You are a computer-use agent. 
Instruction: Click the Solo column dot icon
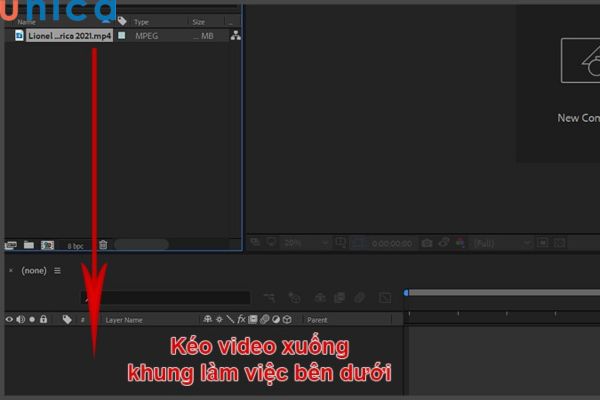coord(32,319)
